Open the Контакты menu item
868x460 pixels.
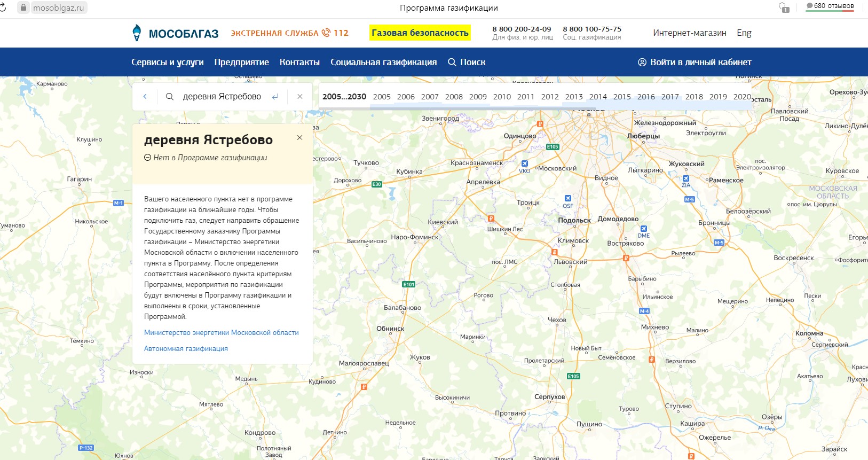[x=299, y=62]
